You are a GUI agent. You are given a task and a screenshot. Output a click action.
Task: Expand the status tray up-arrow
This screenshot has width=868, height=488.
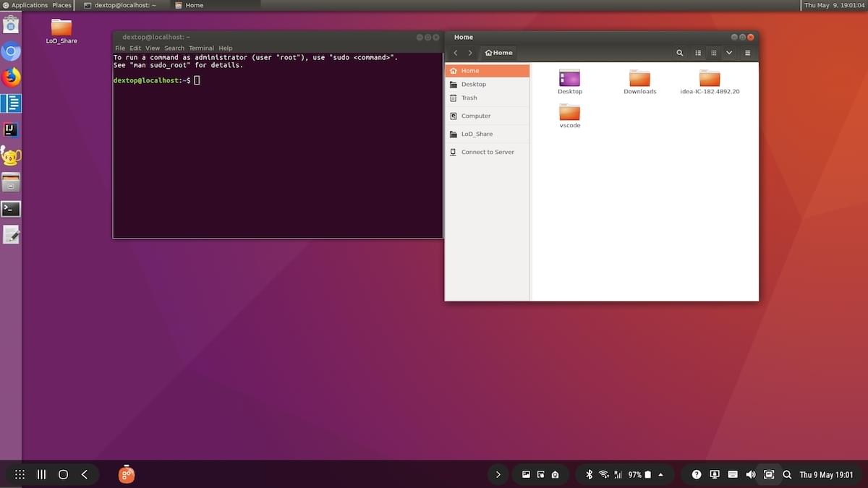(660, 475)
